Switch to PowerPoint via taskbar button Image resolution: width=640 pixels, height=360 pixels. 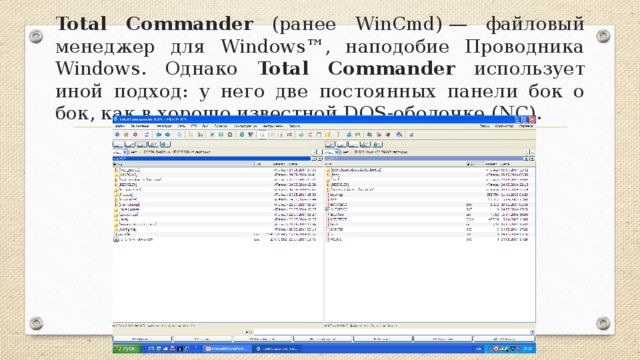(x=226, y=349)
